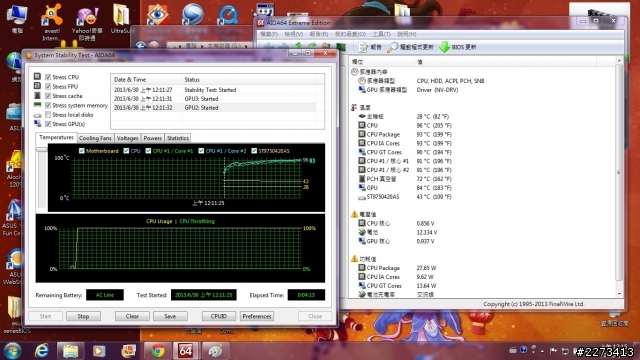Click the Status column header in log
The image size is (640, 360).
pos(248,80)
